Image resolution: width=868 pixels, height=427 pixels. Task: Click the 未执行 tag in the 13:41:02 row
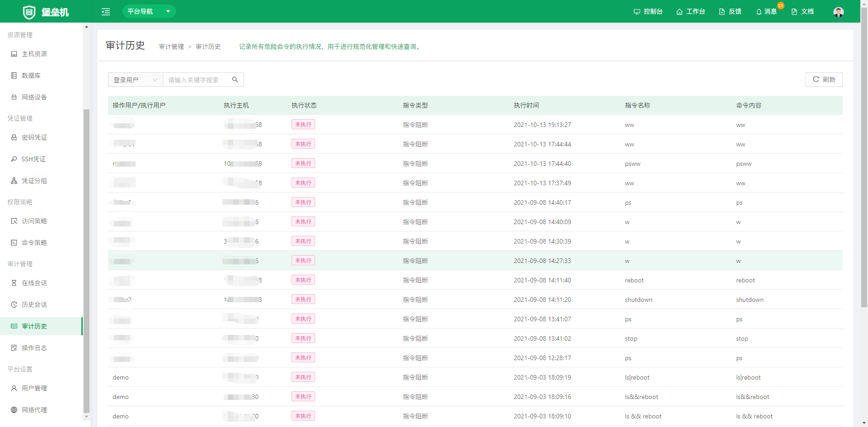tap(303, 338)
